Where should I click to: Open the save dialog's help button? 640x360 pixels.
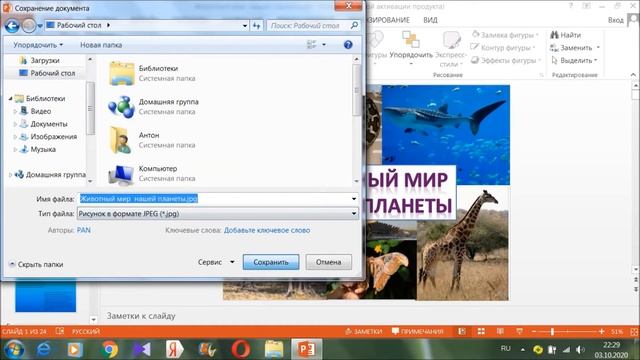[x=348, y=45]
